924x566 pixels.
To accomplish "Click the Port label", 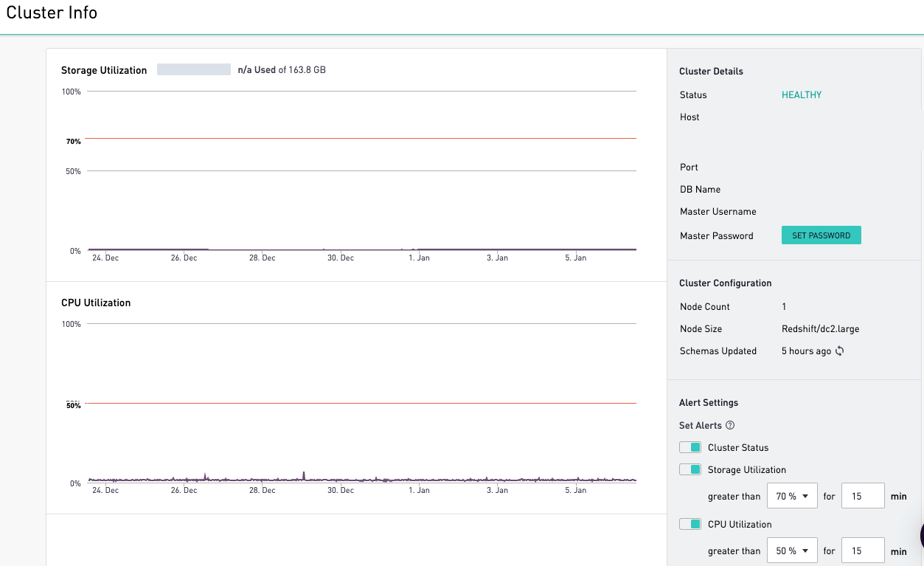I will pos(689,168).
